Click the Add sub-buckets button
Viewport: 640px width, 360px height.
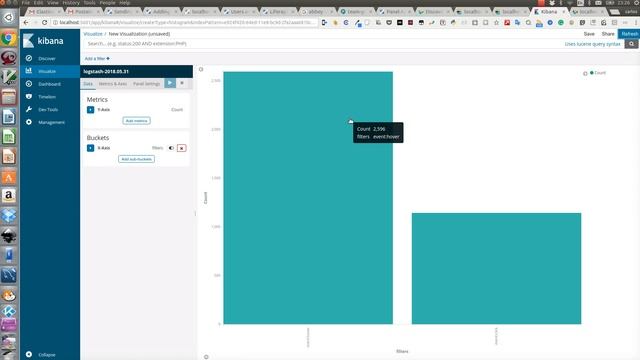click(136, 159)
